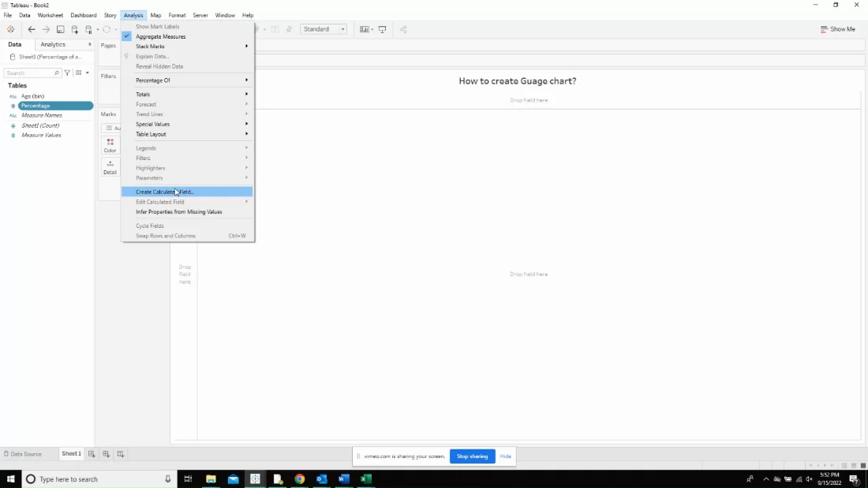868x488 pixels.
Task: Add new dashboard icon
Action: 107,453
